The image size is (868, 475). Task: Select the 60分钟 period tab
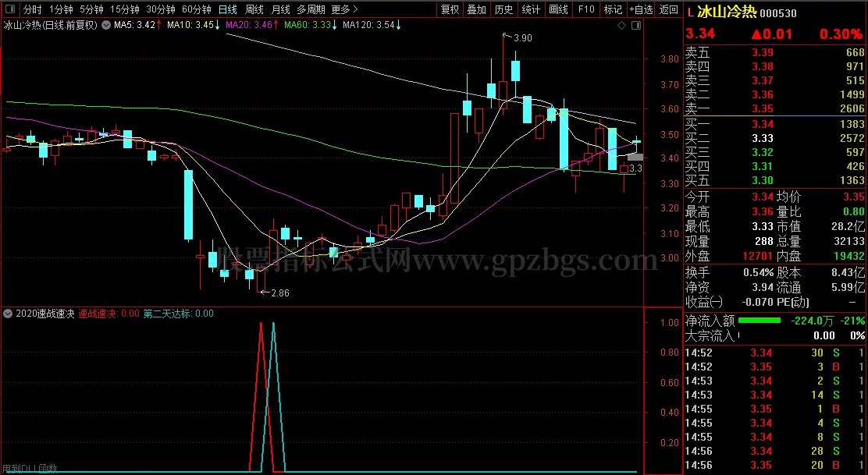[197, 9]
